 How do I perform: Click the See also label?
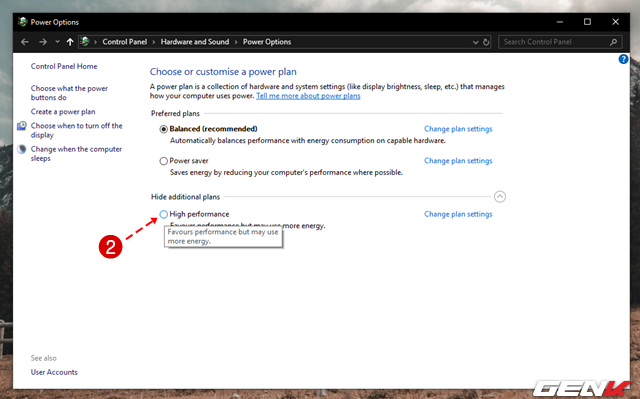[44, 358]
